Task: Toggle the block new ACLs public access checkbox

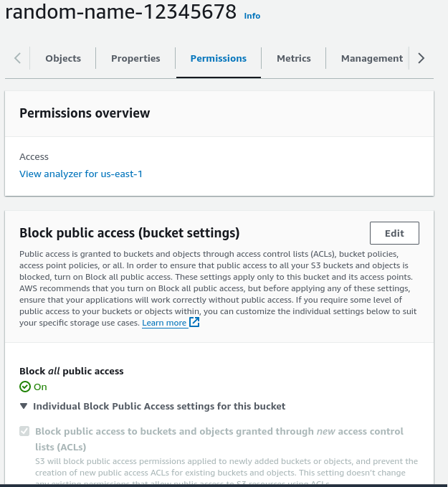Action: (25, 432)
